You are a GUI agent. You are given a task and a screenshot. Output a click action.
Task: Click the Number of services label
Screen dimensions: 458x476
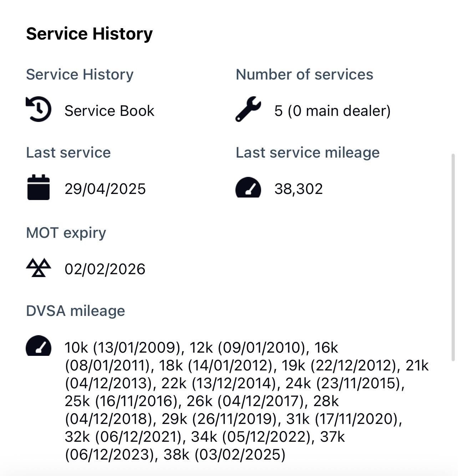[x=304, y=75]
